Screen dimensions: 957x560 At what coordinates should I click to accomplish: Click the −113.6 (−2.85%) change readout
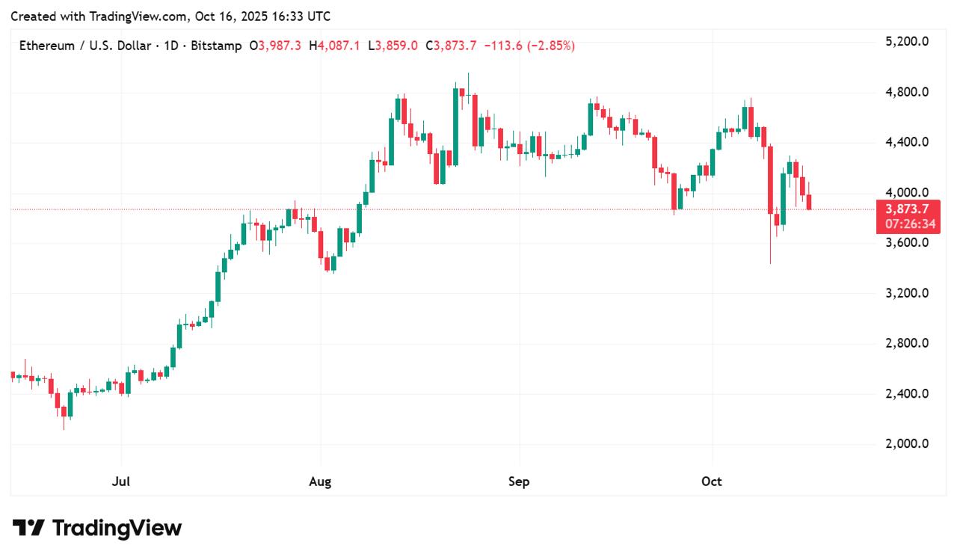(529, 46)
